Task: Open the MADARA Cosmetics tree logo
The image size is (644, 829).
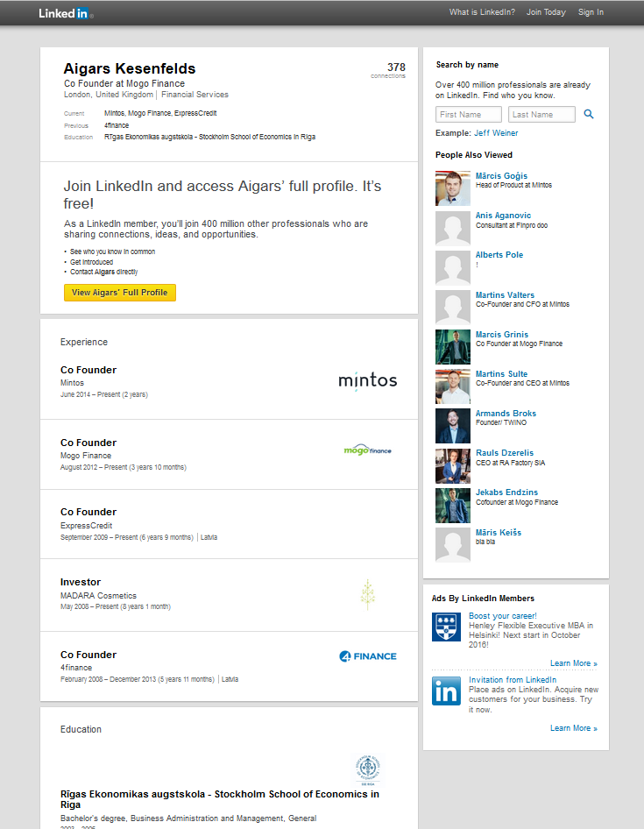Action: 368,594
